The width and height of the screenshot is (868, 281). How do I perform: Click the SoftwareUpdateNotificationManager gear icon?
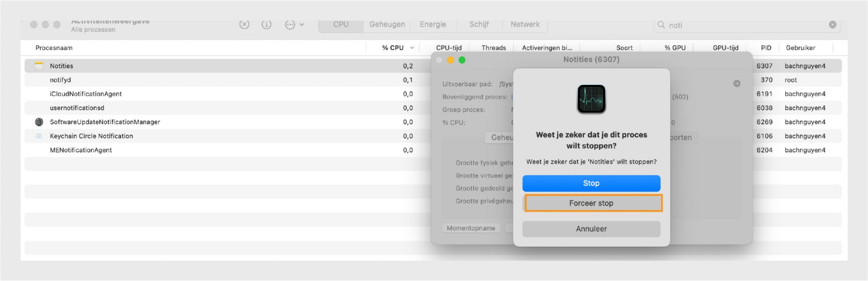(39, 122)
